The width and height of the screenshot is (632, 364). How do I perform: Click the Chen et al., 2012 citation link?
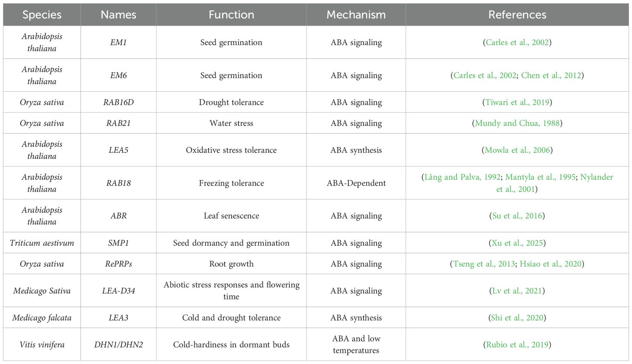click(x=551, y=75)
